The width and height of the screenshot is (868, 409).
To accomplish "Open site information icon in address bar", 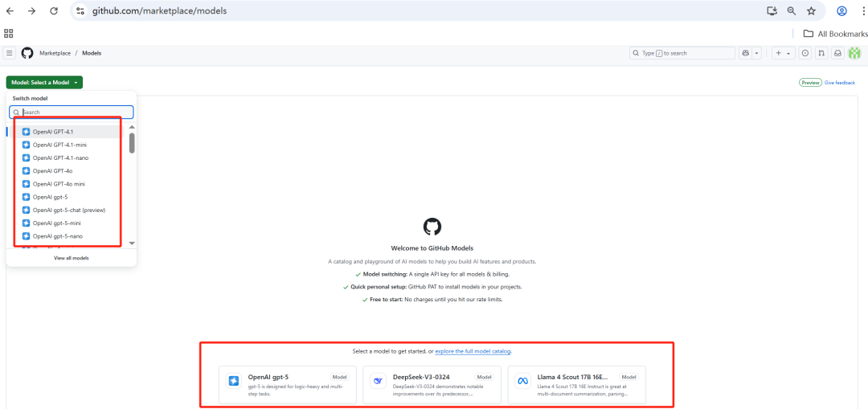I will [x=81, y=11].
